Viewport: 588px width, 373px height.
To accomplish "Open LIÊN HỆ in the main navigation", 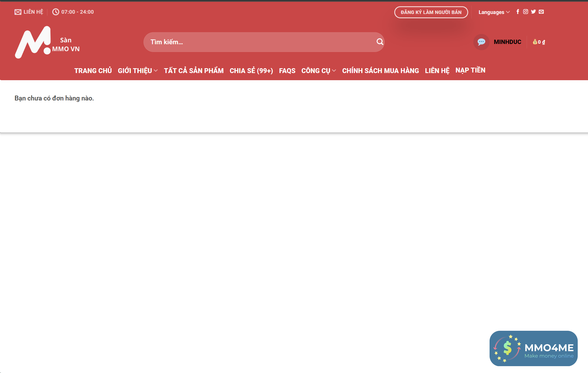I will pos(437,70).
